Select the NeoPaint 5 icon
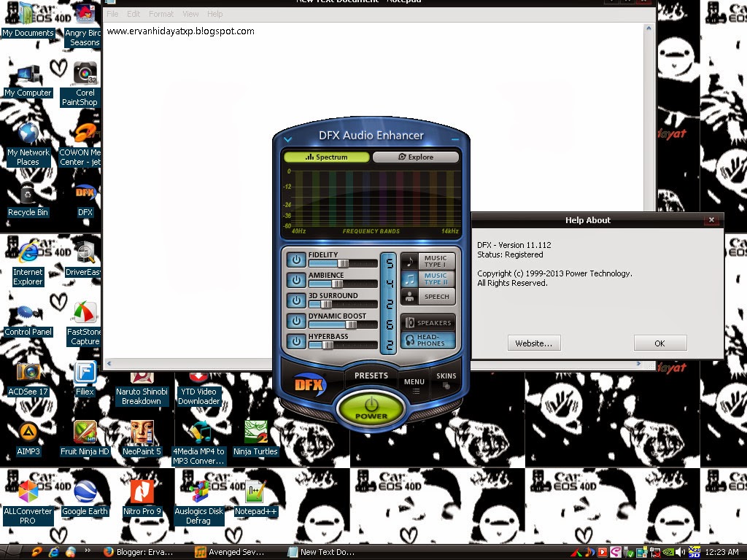Screen dimensions: 747x560 pos(142,439)
